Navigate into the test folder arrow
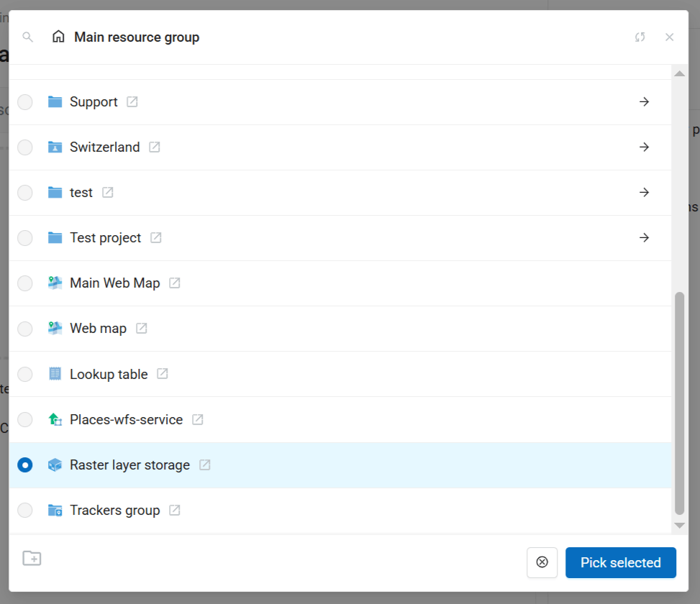The width and height of the screenshot is (700, 604). (644, 193)
